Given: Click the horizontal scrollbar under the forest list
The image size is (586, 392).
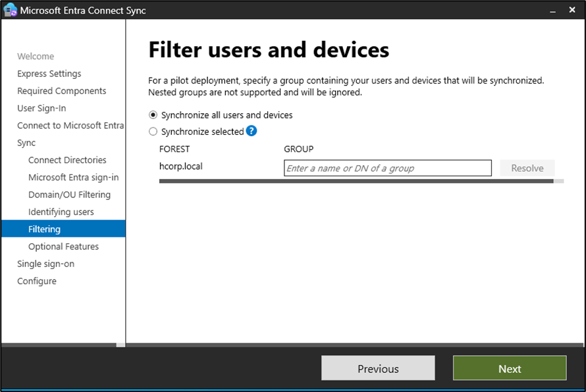Looking at the screenshot, I should tap(356, 181).
